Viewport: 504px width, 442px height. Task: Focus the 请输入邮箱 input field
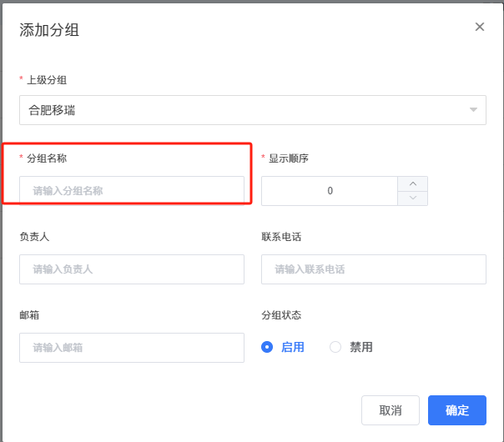(x=132, y=348)
